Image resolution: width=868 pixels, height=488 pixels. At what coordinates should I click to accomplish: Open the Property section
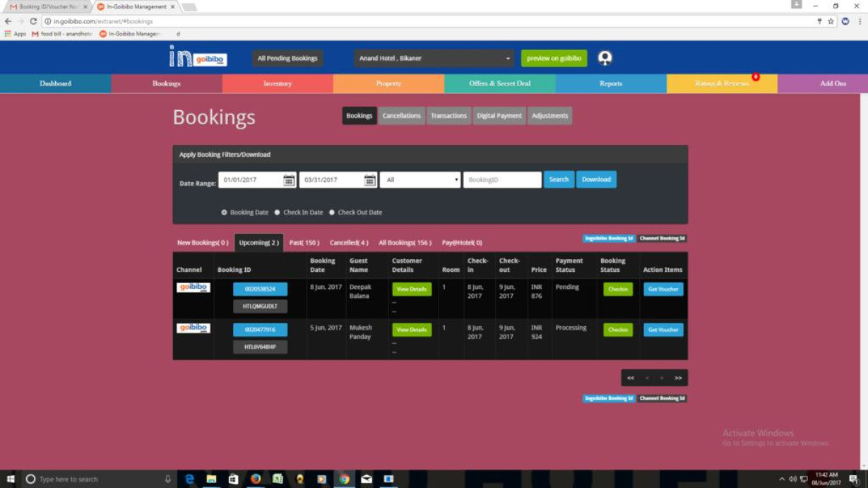[388, 83]
